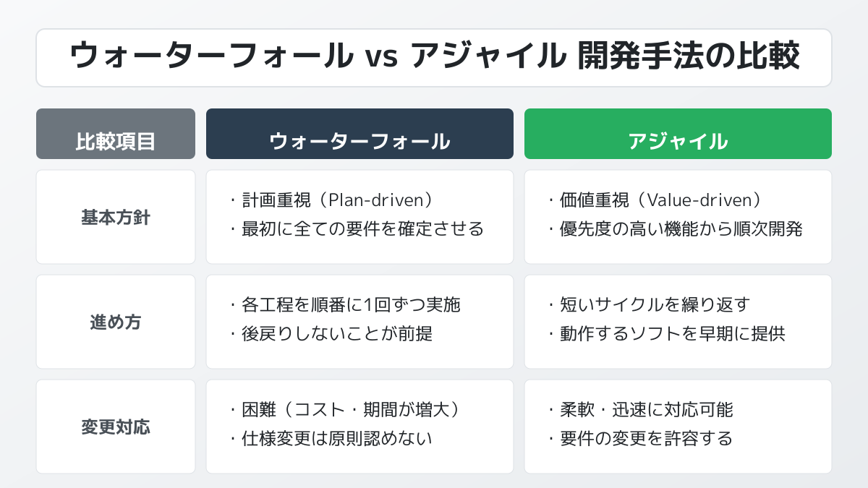
Task: Click the '柔軟・迅速に対応可能' bullet
Action: coord(646,410)
